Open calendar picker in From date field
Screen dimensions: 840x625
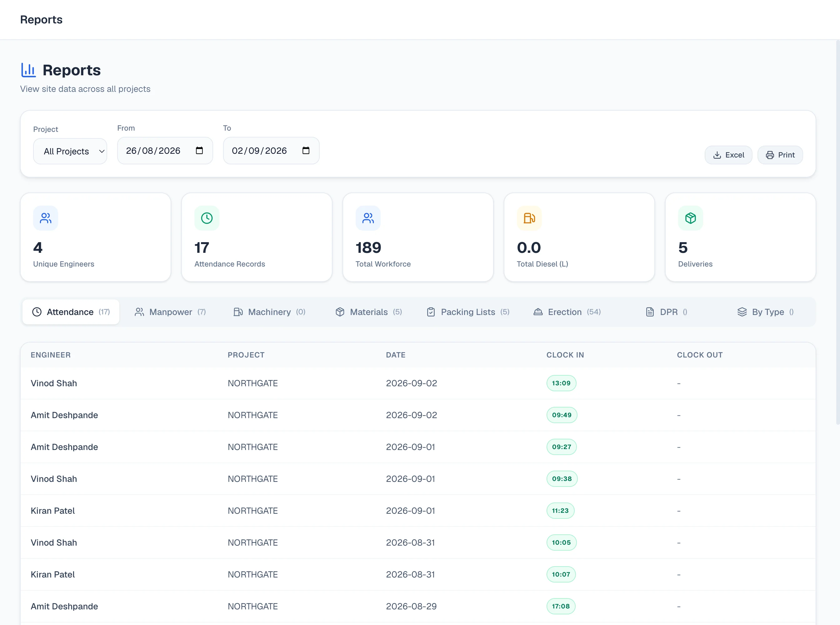pyautogui.click(x=199, y=151)
